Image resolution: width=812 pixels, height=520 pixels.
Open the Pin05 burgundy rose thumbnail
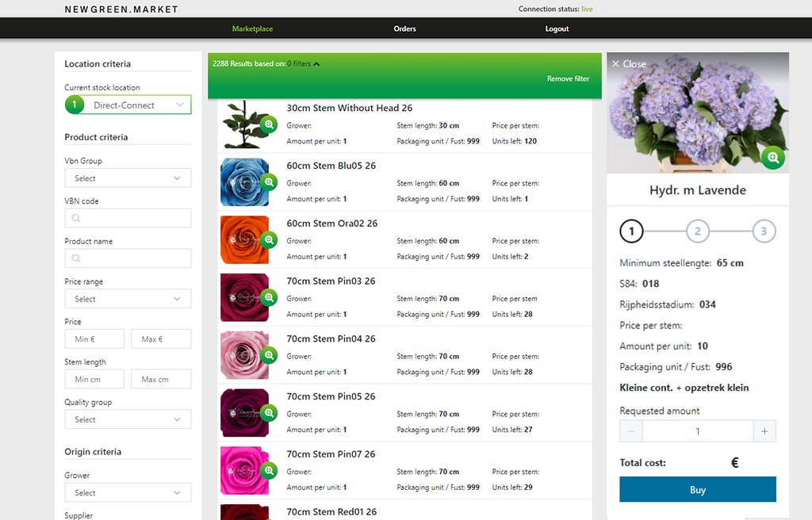(244, 413)
